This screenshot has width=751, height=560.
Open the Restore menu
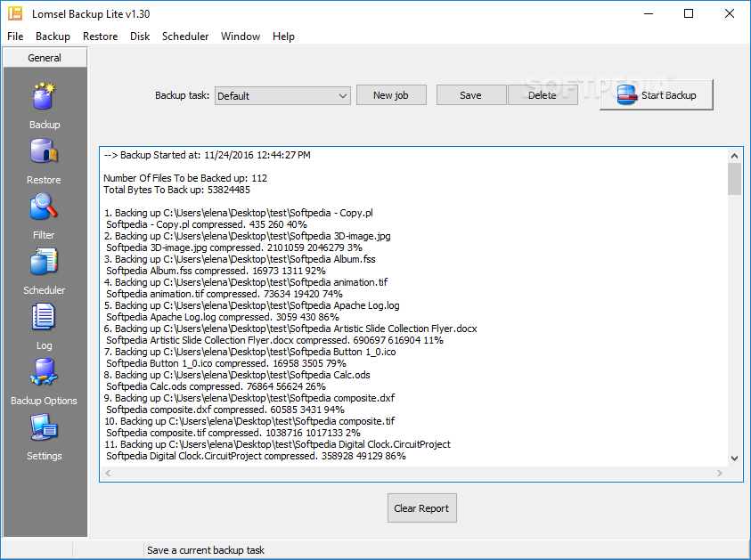(100, 37)
